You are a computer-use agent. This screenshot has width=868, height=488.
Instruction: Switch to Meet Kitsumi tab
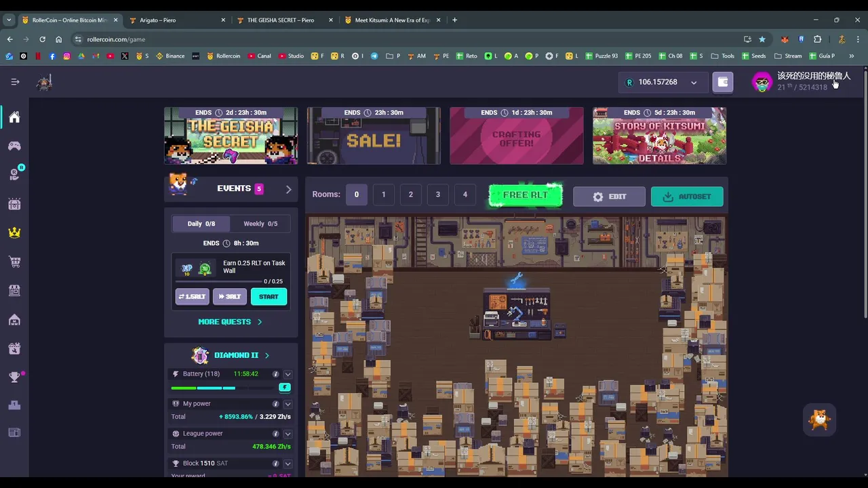pos(392,20)
